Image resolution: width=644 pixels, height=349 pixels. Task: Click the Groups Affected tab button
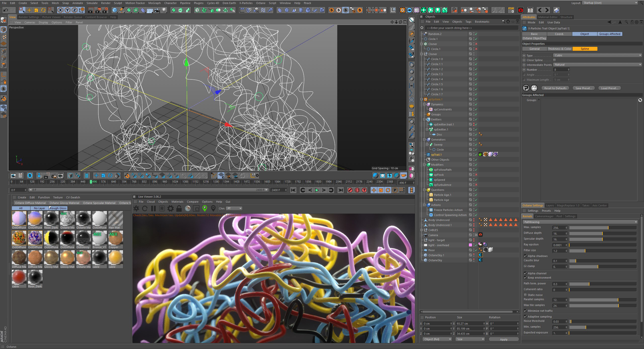pos(610,34)
